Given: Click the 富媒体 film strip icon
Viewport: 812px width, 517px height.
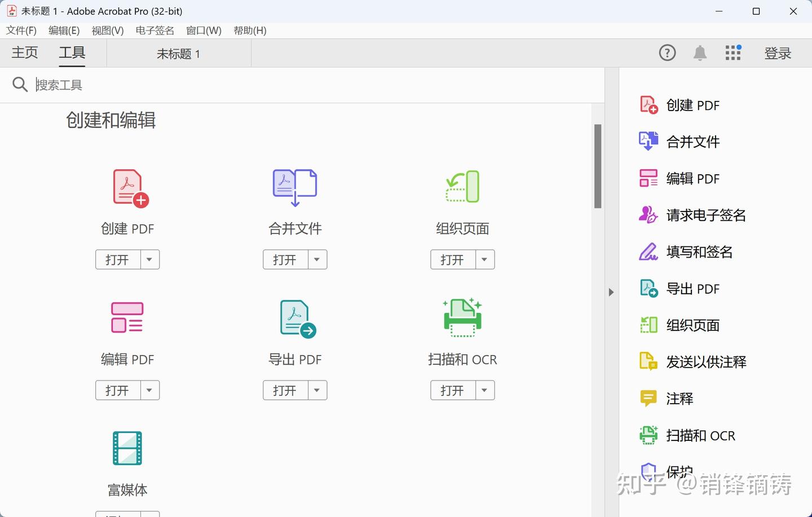Looking at the screenshot, I should point(127,448).
